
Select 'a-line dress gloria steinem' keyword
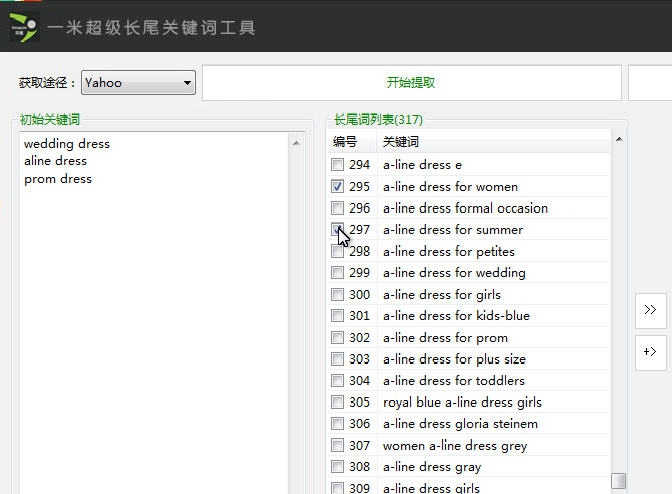pyautogui.click(x=460, y=424)
